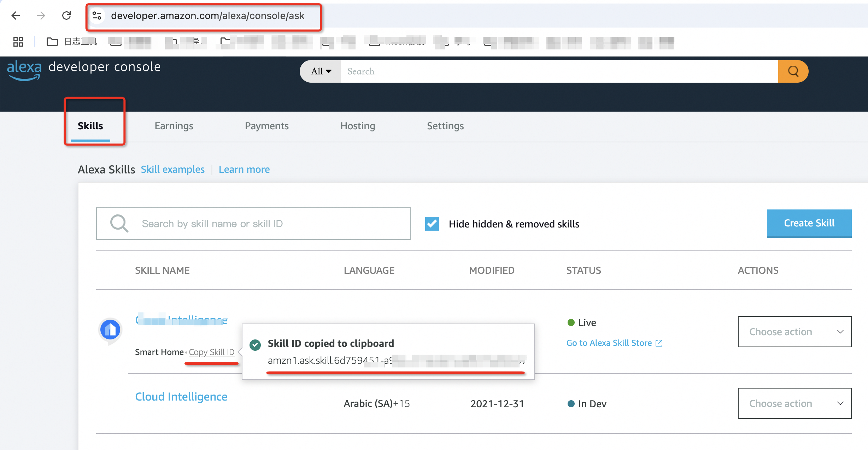Open the bookmarks apps grid icon
868x450 pixels.
coord(18,42)
